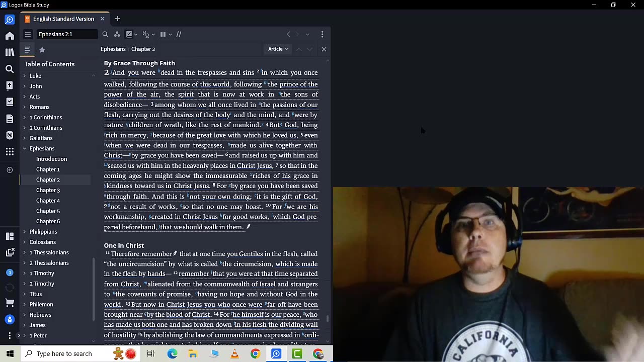Open the shopping cart store icon

pos(10,303)
